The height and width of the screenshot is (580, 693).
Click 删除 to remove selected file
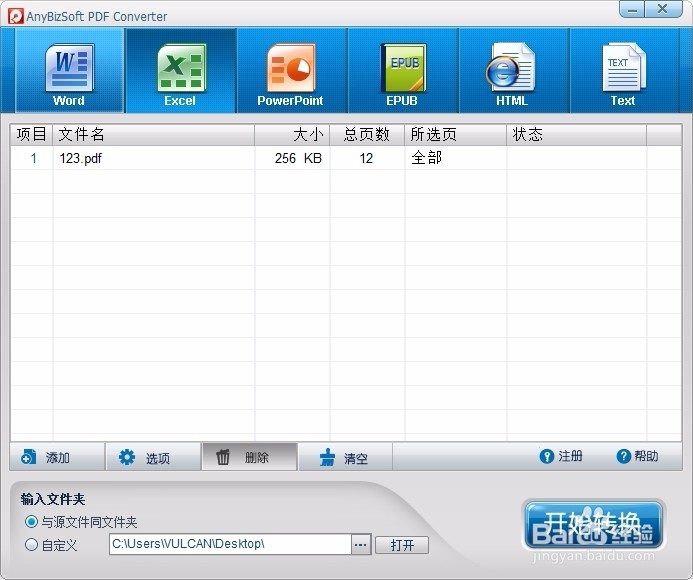tap(249, 457)
